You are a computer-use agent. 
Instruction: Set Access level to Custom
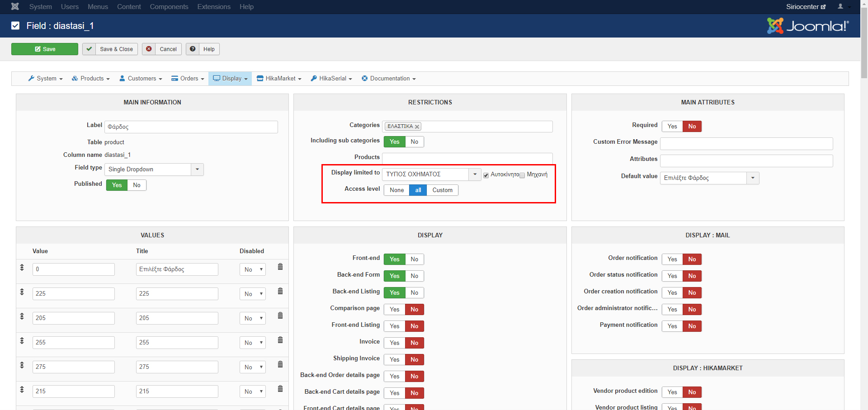point(443,190)
